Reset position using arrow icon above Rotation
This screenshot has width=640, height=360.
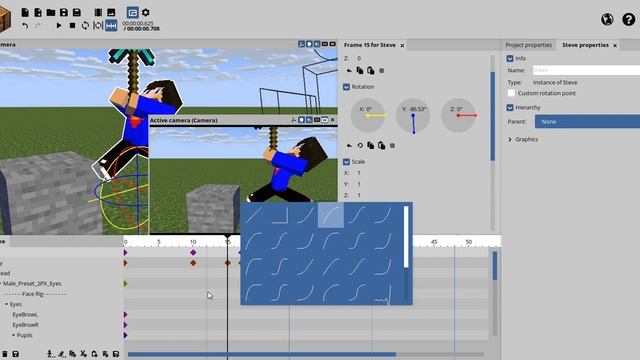(x=349, y=71)
